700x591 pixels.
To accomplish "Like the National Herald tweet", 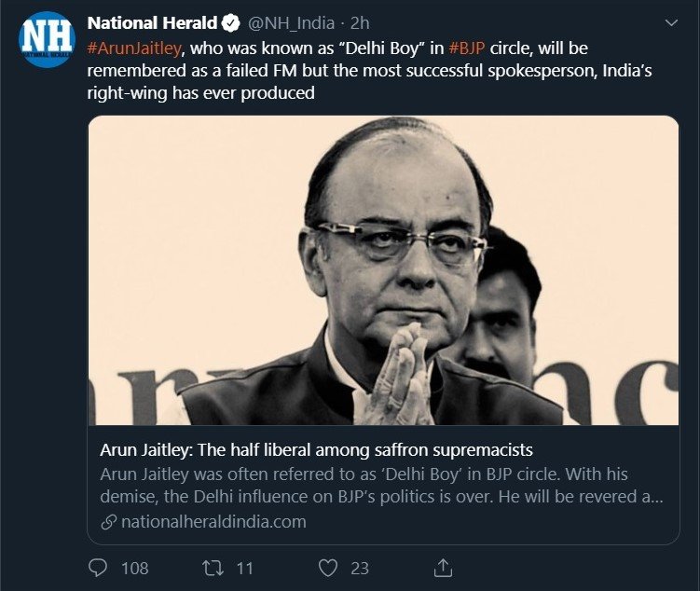I will click(x=327, y=567).
